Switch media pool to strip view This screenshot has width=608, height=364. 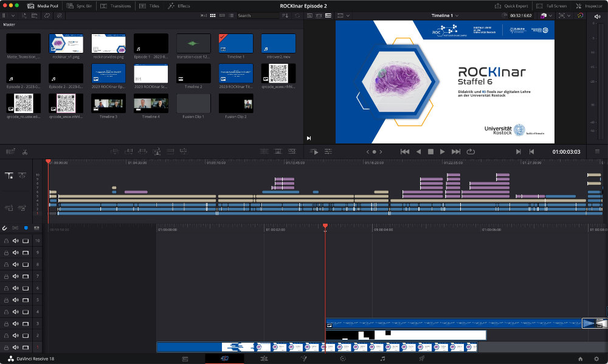(222, 16)
